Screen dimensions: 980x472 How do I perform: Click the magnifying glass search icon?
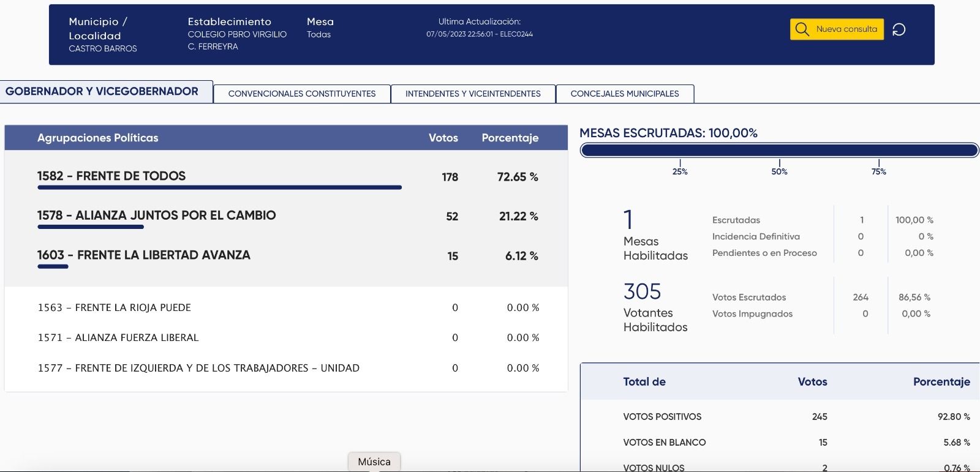tap(802, 29)
